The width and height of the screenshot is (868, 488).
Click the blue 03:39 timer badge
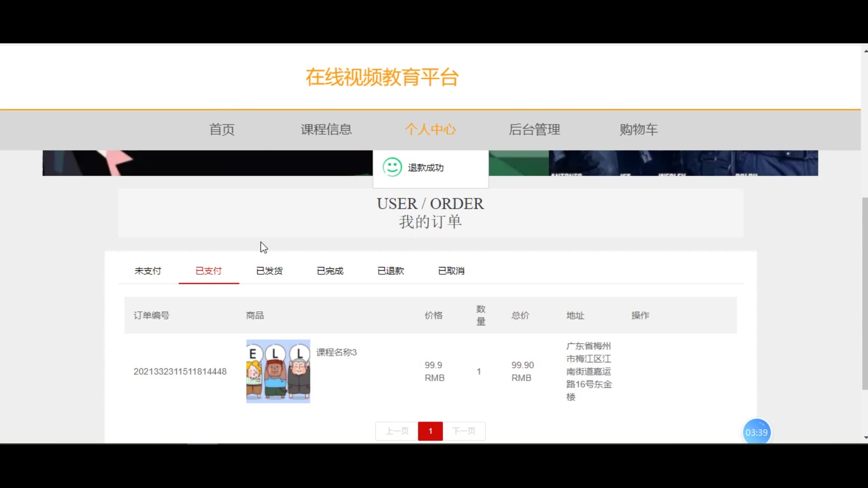point(756,432)
